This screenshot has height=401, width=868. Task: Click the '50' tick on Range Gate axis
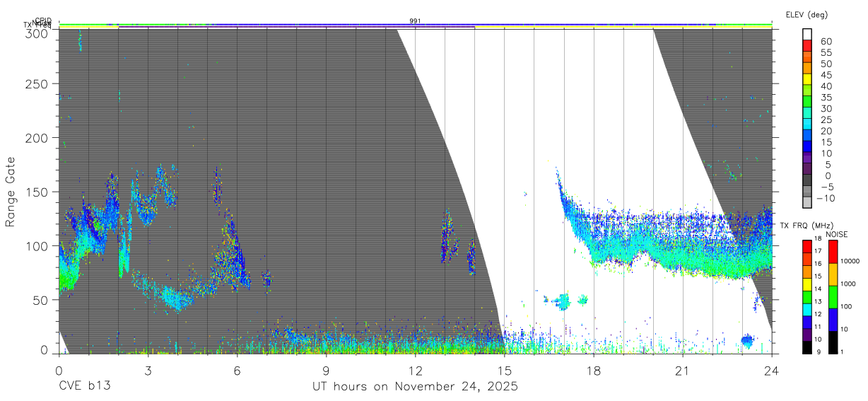click(x=42, y=299)
